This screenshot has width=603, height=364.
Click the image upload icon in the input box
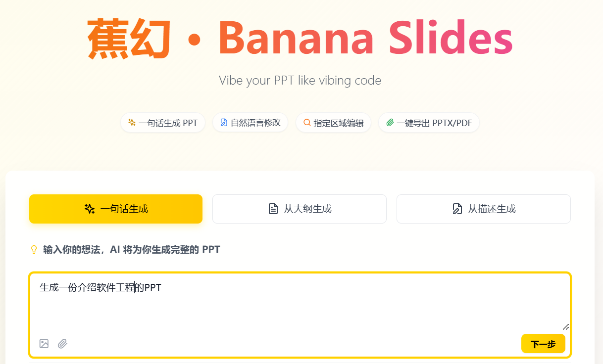(44, 344)
